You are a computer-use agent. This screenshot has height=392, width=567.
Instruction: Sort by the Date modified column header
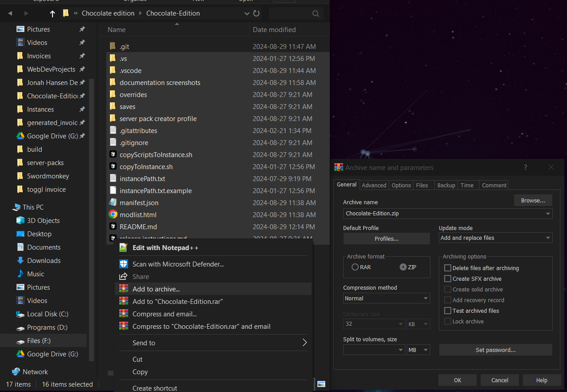pos(289,30)
